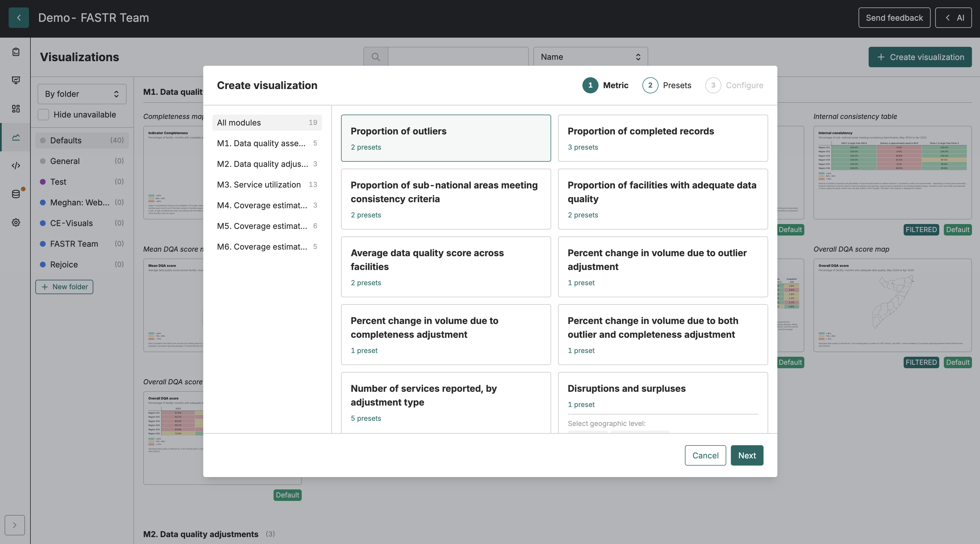Select the Meghan: Web... folder
Viewport: 980px width, 544px height.
82,202
